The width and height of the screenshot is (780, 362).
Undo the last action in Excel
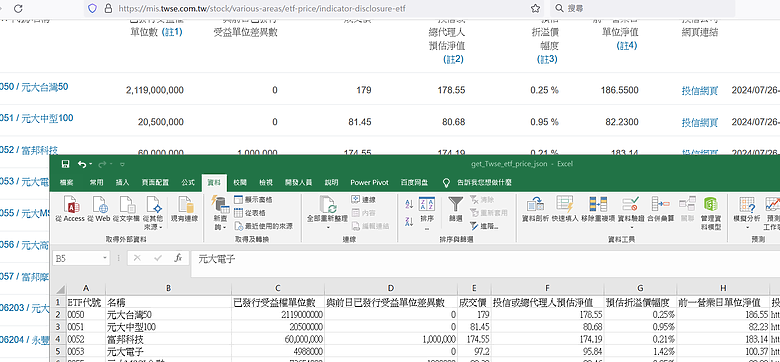(x=82, y=164)
